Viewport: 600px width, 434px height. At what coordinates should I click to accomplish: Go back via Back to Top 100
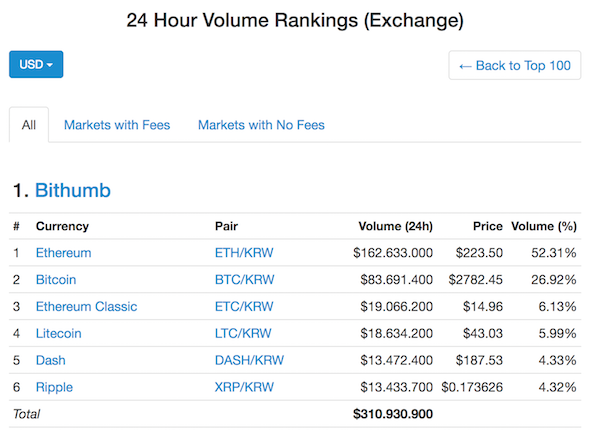point(515,65)
